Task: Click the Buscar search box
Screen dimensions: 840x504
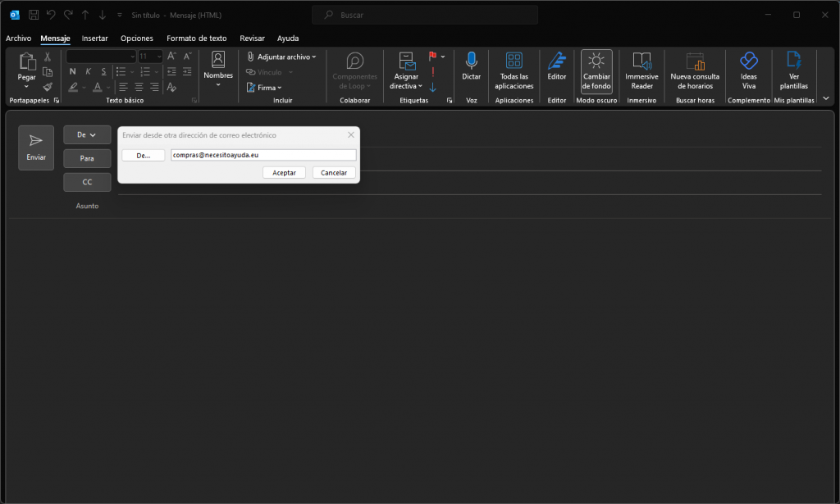Action: [x=425, y=15]
